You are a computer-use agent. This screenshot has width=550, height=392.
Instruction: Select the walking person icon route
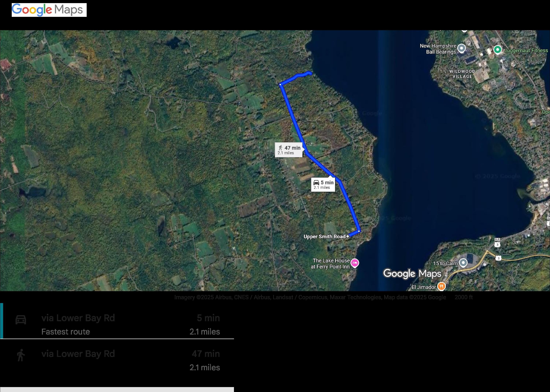point(21,355)
